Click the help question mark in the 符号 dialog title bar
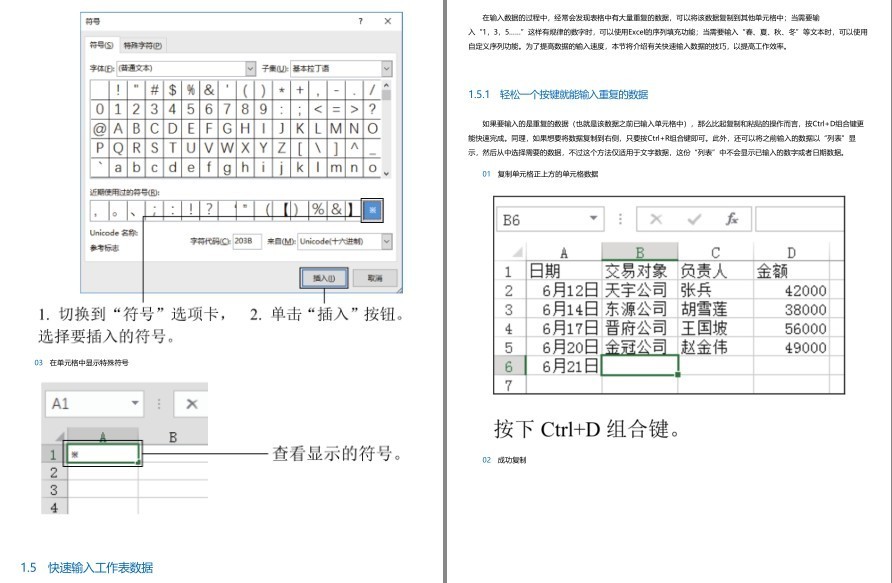This screenshot has height=583, width=892. point(360,21)
